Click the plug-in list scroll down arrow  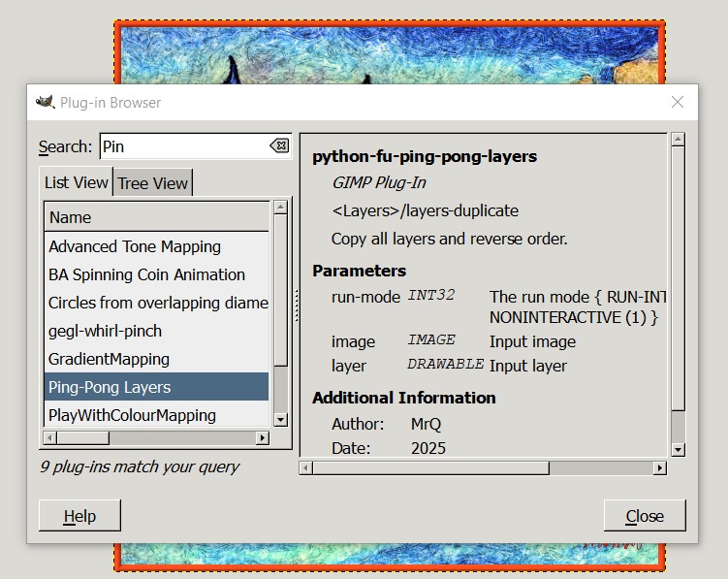[280, 420]
